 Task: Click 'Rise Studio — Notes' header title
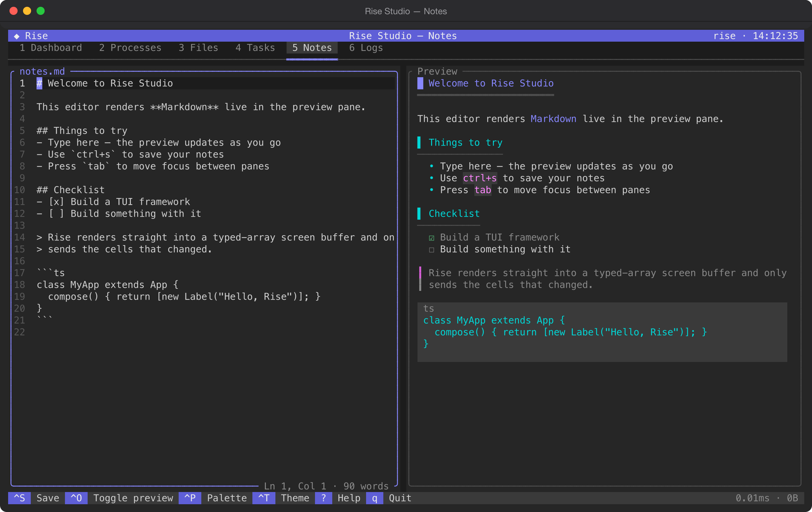[403, 36]
